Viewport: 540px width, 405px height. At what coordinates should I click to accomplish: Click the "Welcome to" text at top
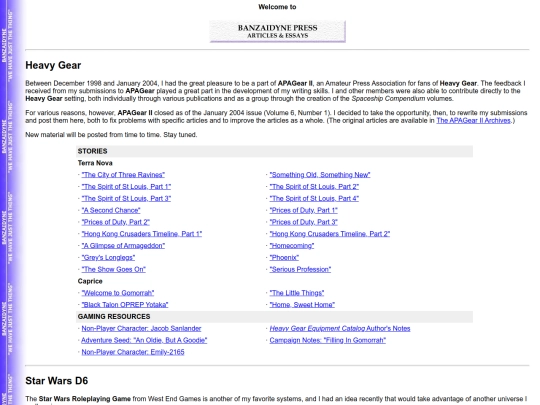[x=277, y=7]
